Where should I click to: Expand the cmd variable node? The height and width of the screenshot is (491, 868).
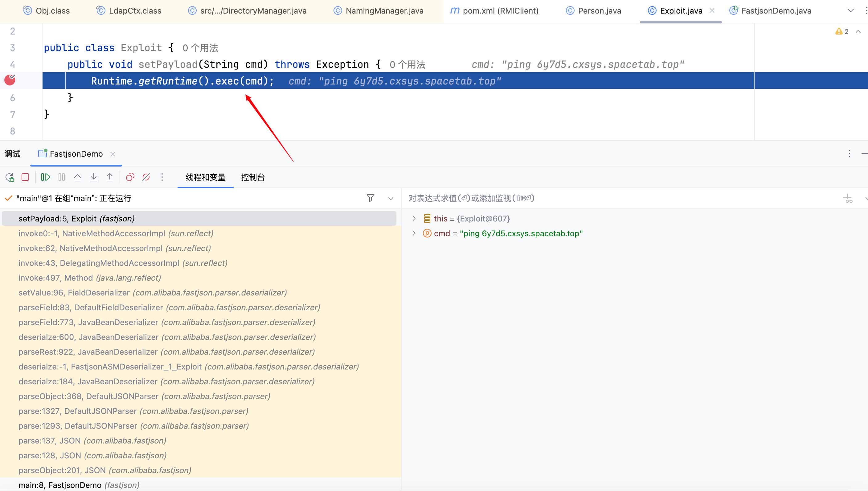pos(414,233)
